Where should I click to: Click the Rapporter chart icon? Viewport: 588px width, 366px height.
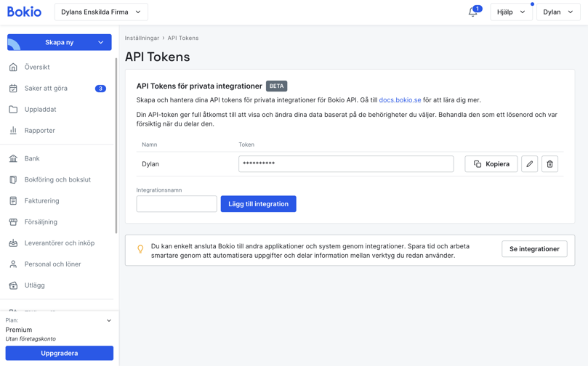coord(13,131)
